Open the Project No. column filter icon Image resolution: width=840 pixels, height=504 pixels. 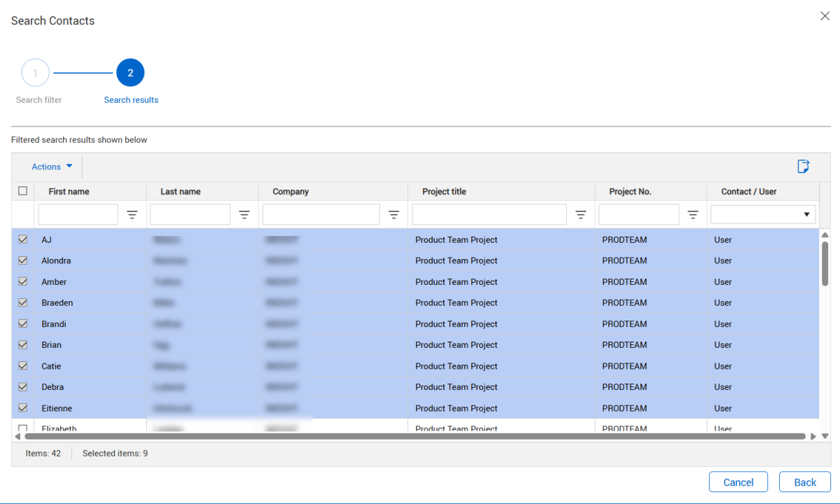point(693,215)
